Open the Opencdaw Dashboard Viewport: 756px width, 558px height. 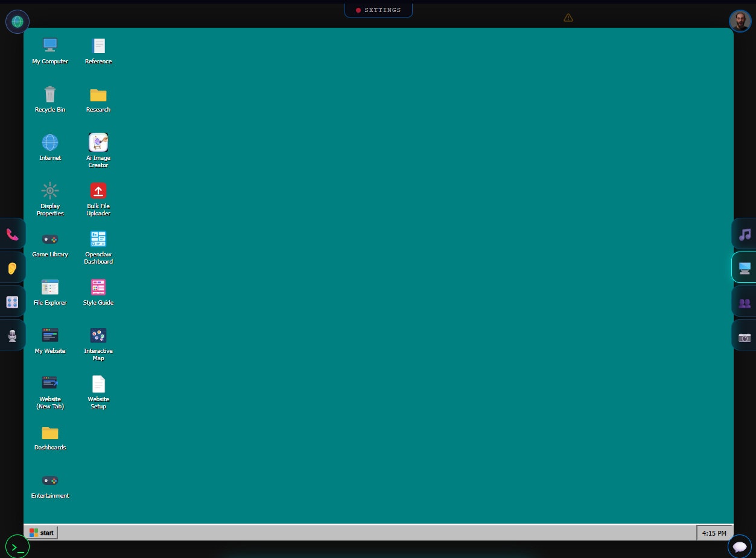pyautogui.click(x=98, y=239)
